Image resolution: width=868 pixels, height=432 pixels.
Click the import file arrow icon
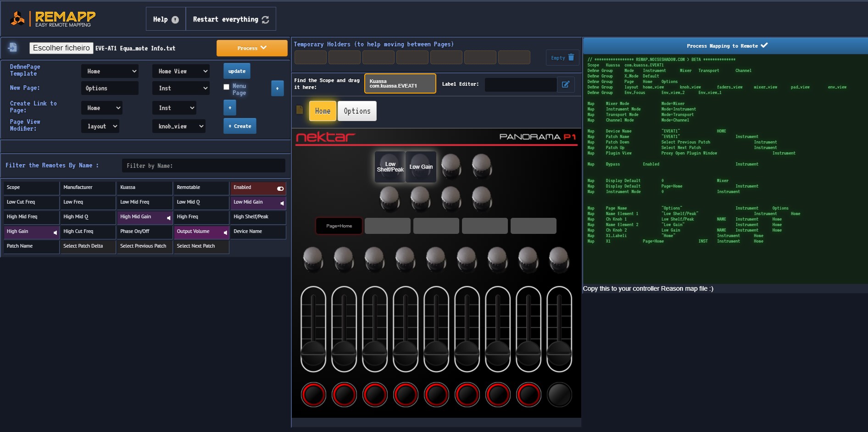click(x=13, y=47)
